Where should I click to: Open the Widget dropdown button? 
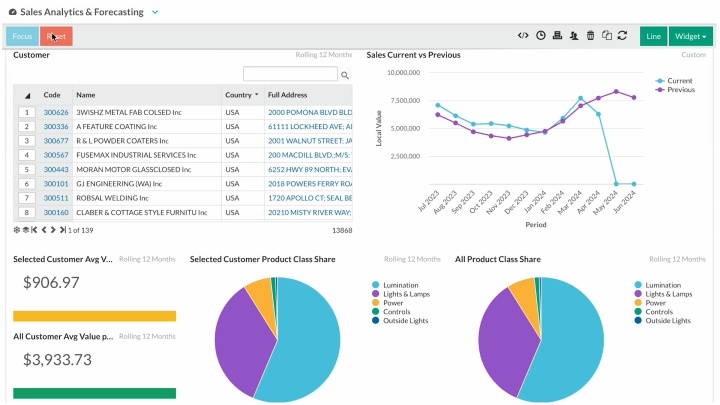click(691, 36)
